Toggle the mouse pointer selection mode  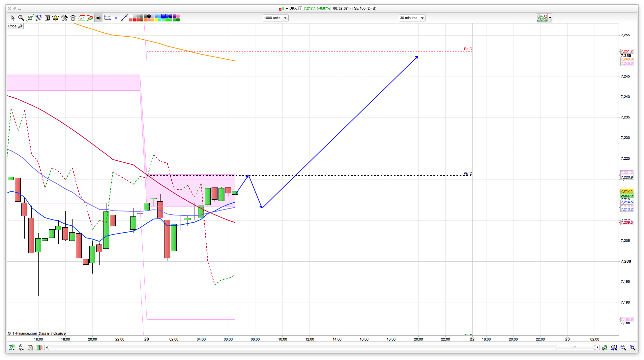[x=13, y=18]
